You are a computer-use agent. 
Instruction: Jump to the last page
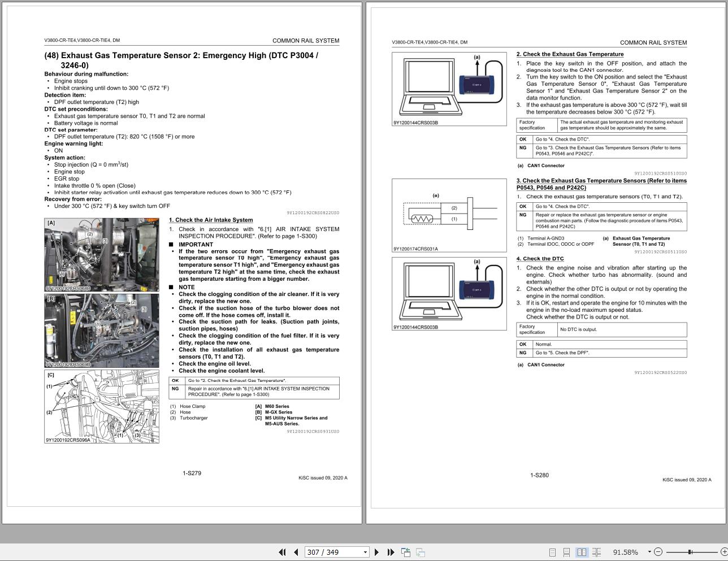click(x=391, y=552)
